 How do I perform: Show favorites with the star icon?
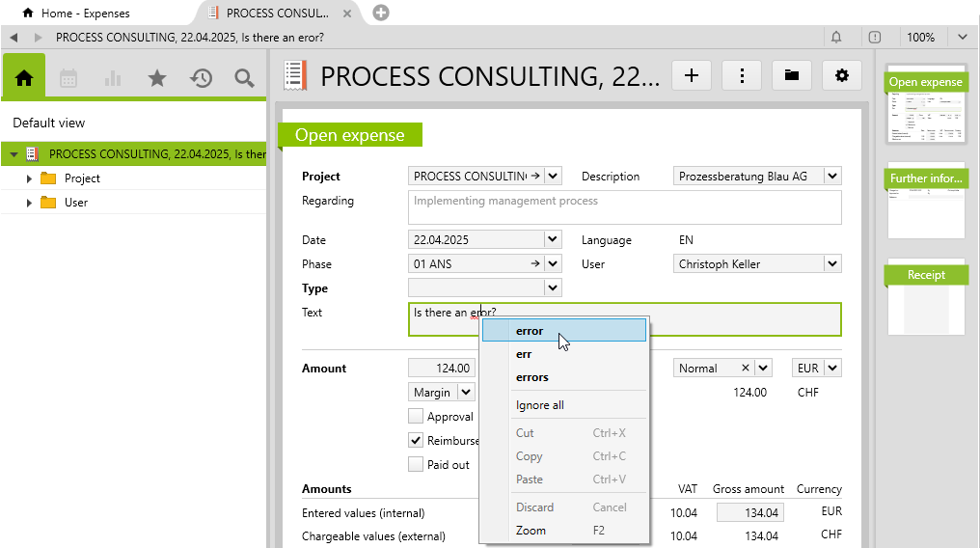[157, 78]
